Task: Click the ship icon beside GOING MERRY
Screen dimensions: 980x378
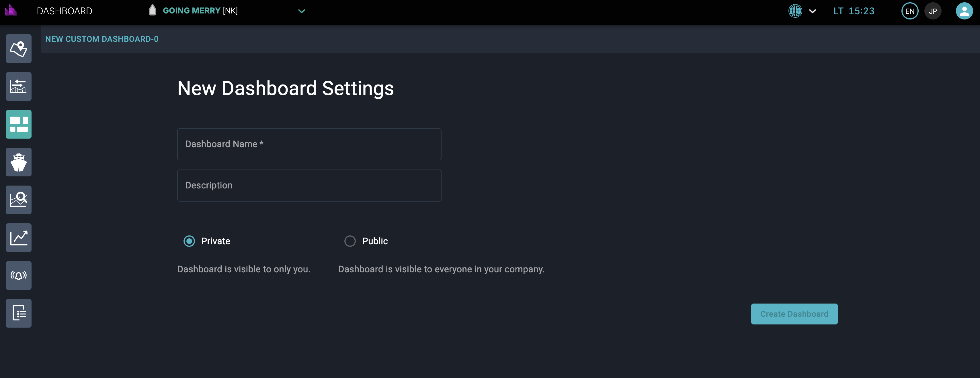Action: pos(153,10)
